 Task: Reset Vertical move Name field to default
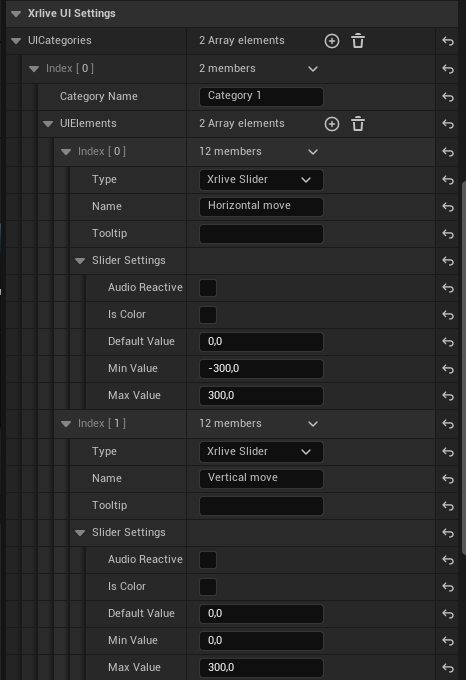click(x=448, y=479)
